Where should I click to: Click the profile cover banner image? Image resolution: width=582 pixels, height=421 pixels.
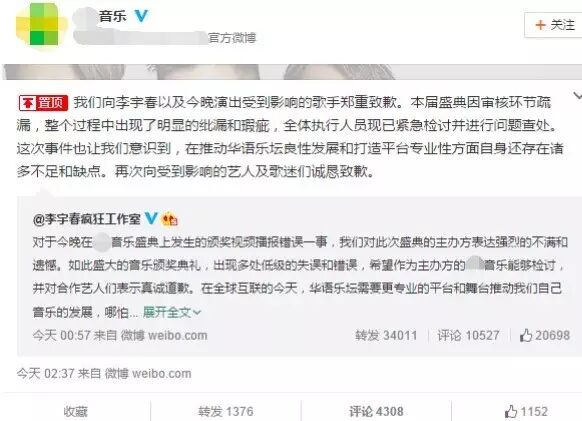tap(292, 72)
